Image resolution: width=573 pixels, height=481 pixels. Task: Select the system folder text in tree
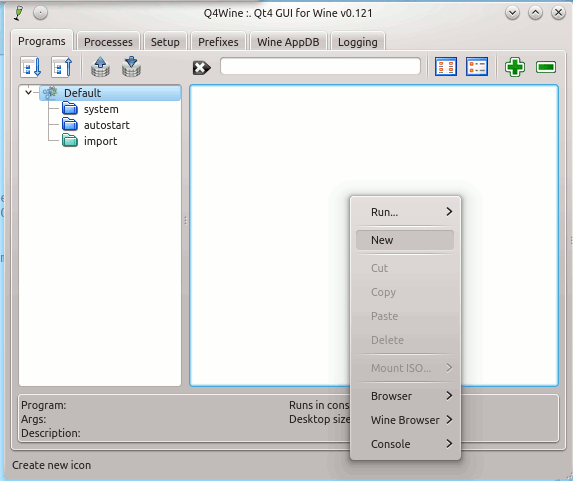[x=101, y=109]
